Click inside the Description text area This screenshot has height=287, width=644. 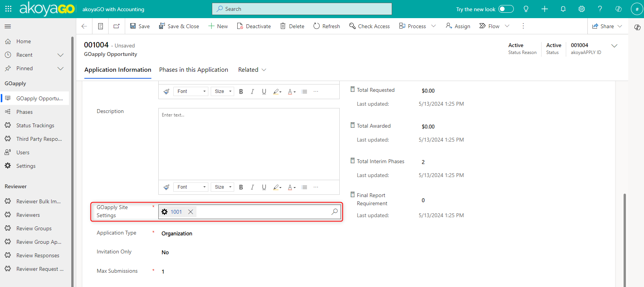click(249, 144)
